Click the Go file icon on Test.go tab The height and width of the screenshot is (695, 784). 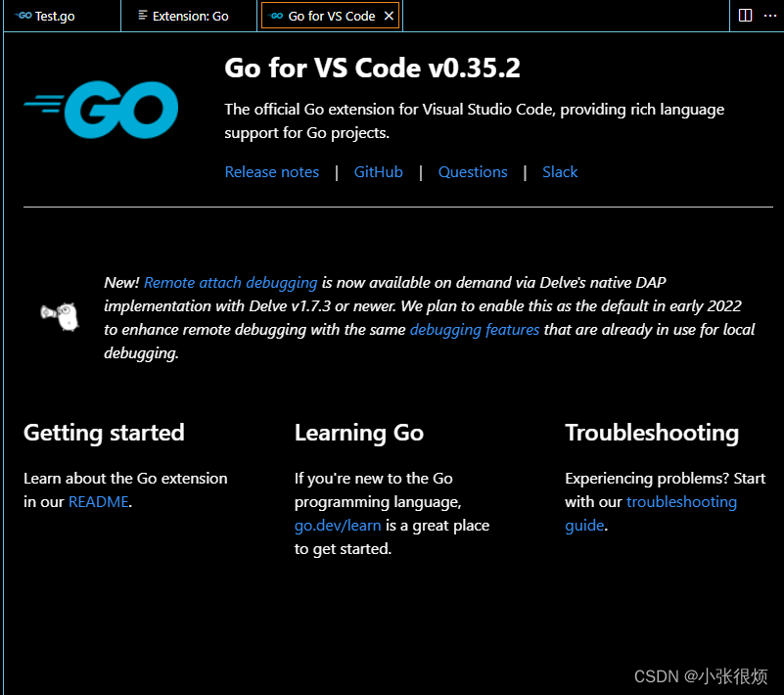23,16
